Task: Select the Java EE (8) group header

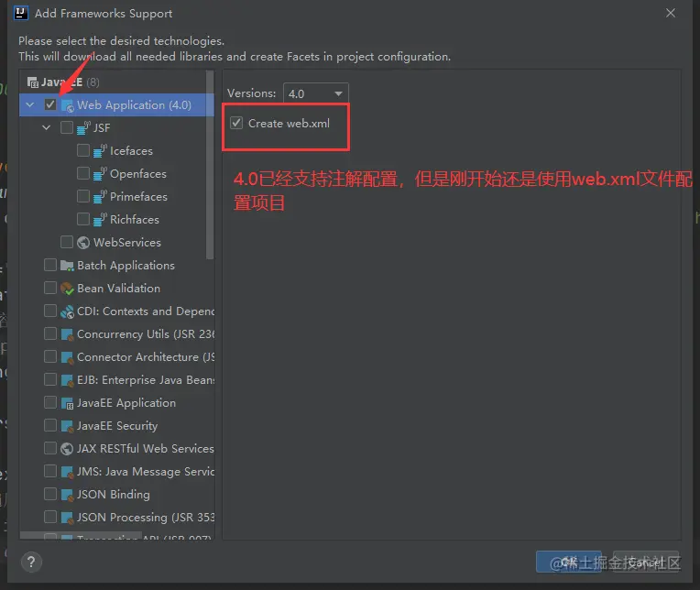Action: click(70, 82)
